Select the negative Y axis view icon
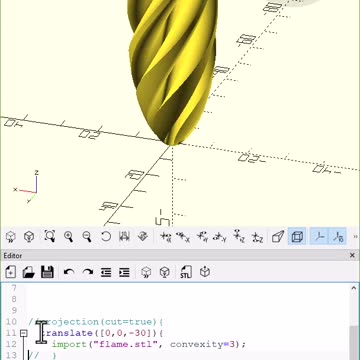 220,237
